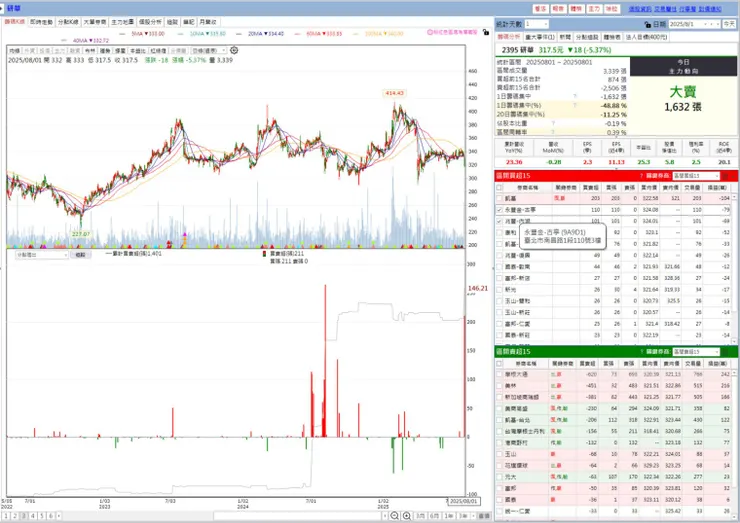Screen dimensions: 740x523
Task: Open help icon for 區間周轉率 row
Action: click(553, 132)
